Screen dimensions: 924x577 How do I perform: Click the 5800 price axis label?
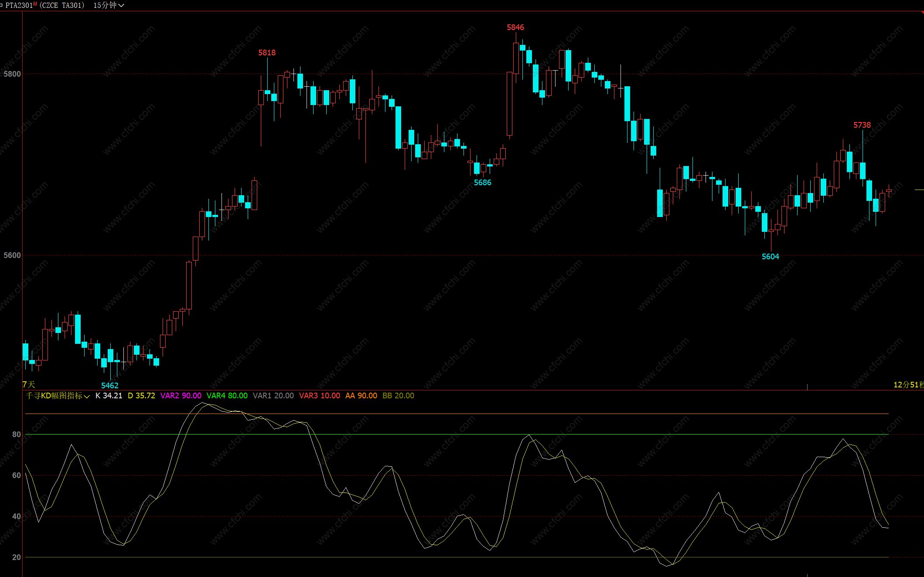12,74
